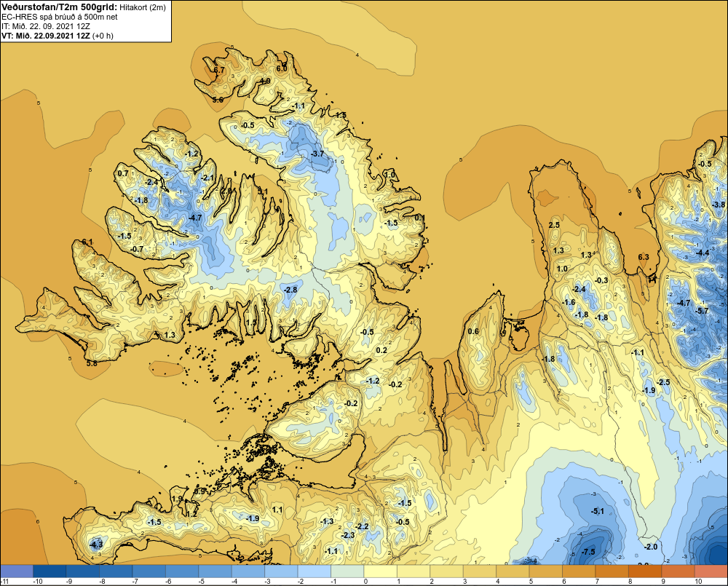Click the title 'Veðurstofan/T2m 500grid:'
This screenshot has height=586, width=728.
(x=60, y=7)
